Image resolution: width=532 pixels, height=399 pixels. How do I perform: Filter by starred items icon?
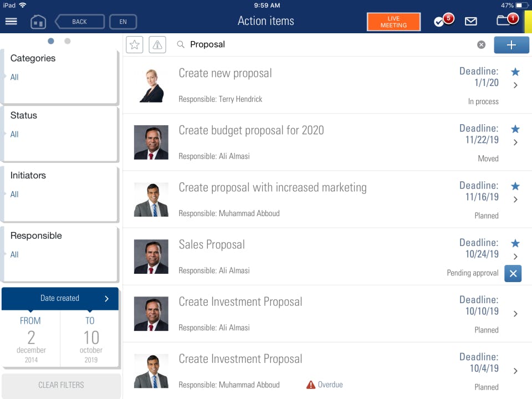[135, 45]
